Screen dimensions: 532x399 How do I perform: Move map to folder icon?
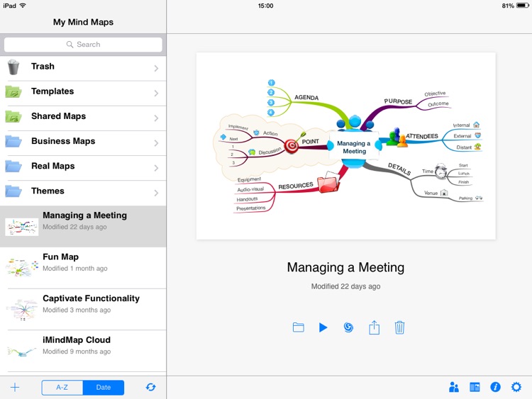pyautogui.click(x=298, y=327)
